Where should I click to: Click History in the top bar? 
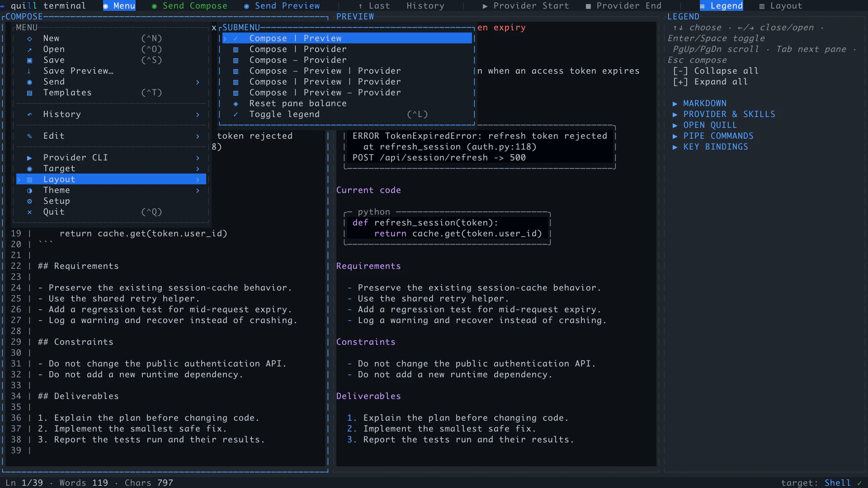(x=425, y=5)
